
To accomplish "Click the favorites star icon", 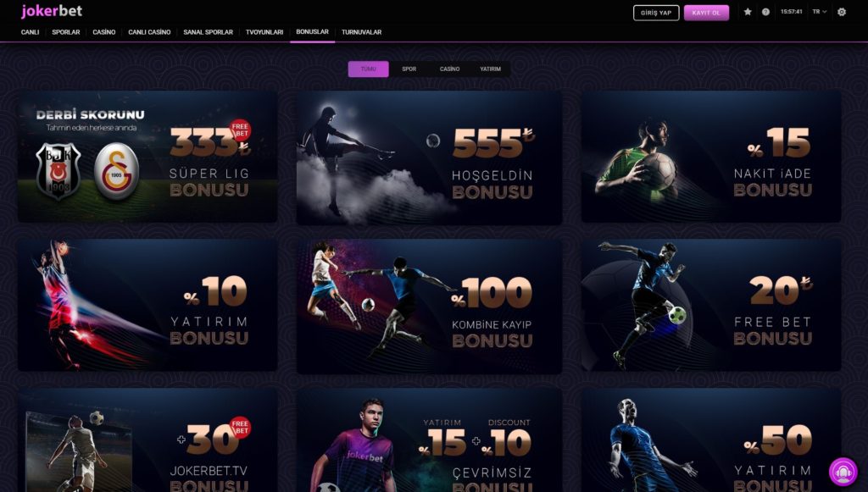I will click(748, 12).
